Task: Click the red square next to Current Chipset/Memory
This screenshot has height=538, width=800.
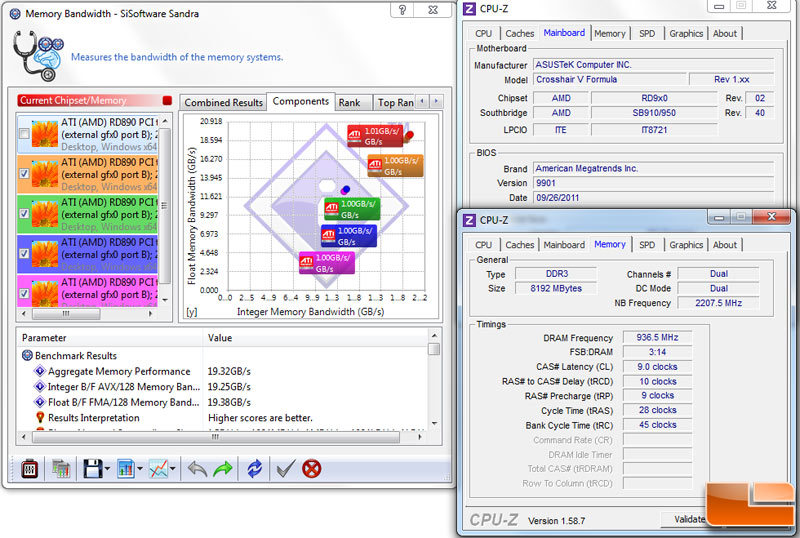Action: [x=167, y=100]
